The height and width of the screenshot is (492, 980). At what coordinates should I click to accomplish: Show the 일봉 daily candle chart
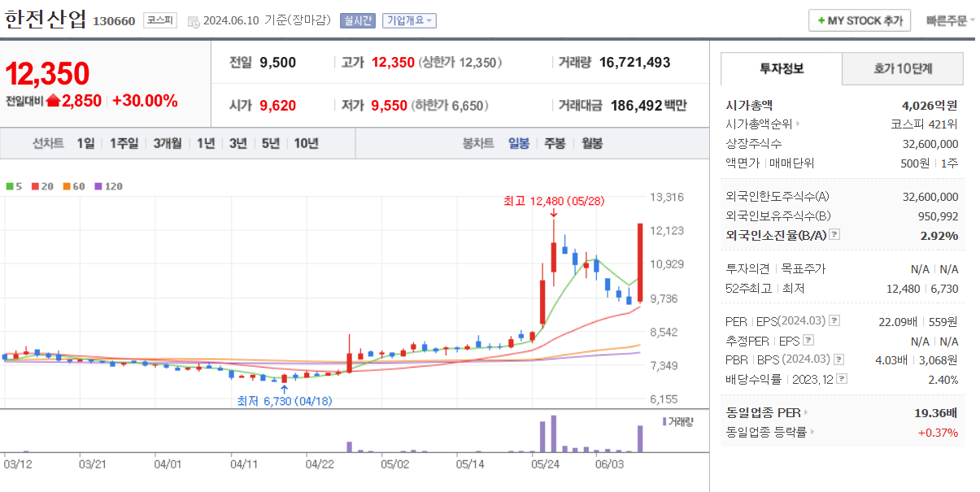click(x=519, y=143)
